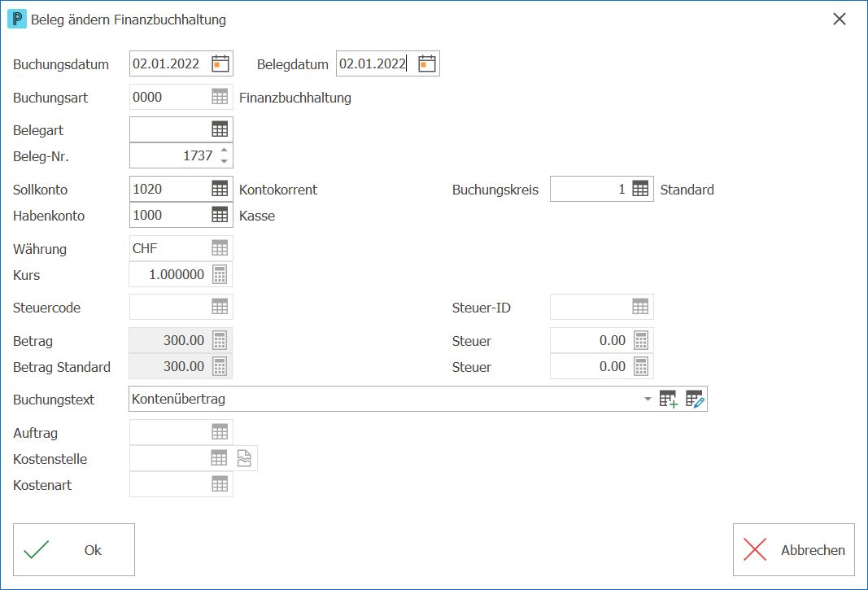
Task: Open the Kostenart lookup icon
Action: tap(220, 484)
